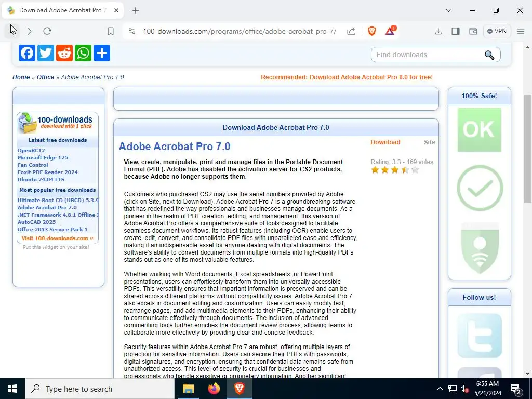Expand the tab search dropdown arrow

tap(448, 10)
